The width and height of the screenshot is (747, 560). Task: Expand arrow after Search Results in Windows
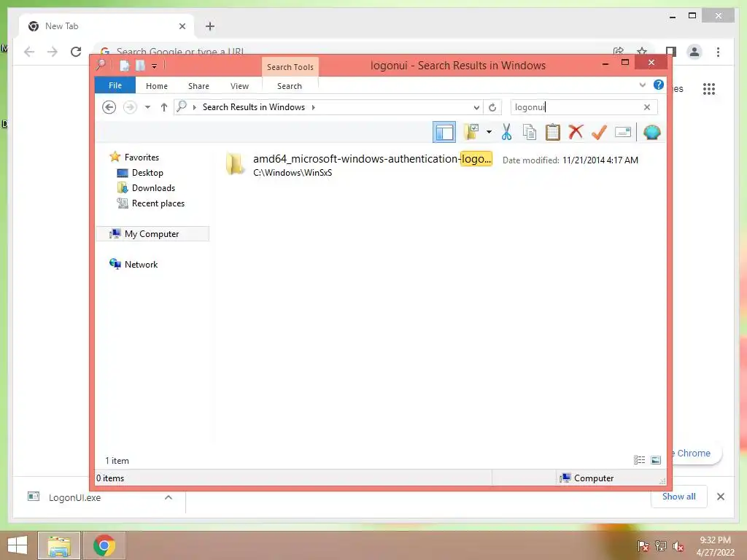tap(314, 108)
